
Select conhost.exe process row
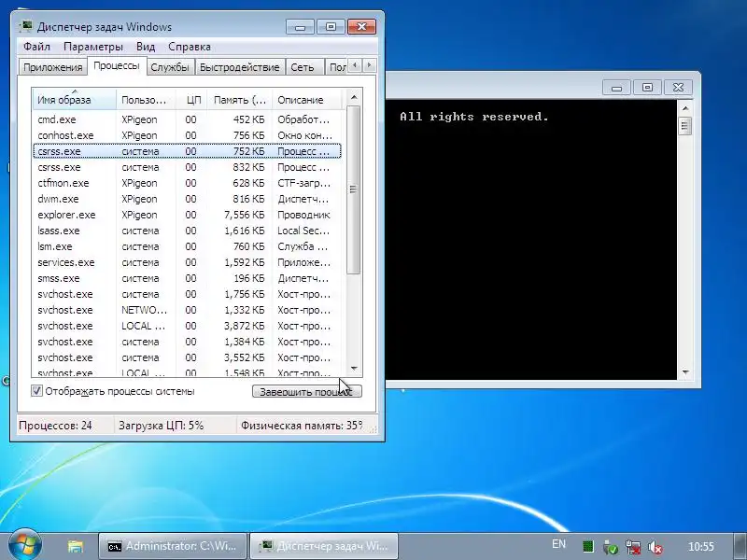click(x=188, y=135)
